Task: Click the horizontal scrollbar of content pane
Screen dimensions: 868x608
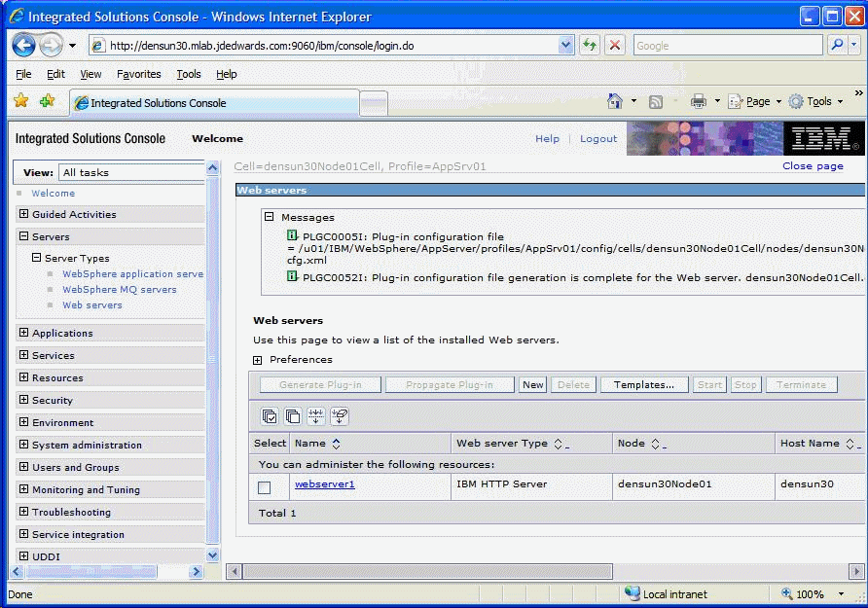Action: tap(428, 572)
